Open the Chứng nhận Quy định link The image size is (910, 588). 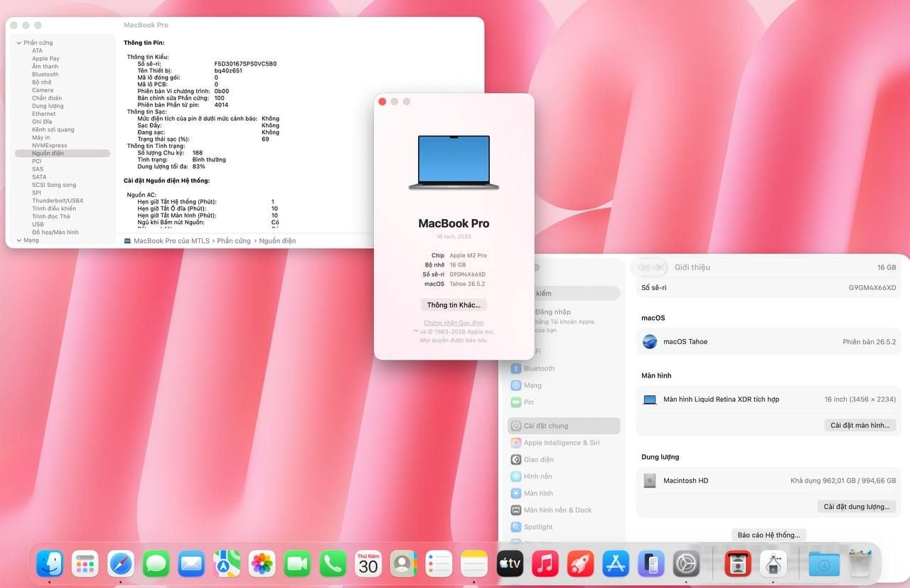454,323
